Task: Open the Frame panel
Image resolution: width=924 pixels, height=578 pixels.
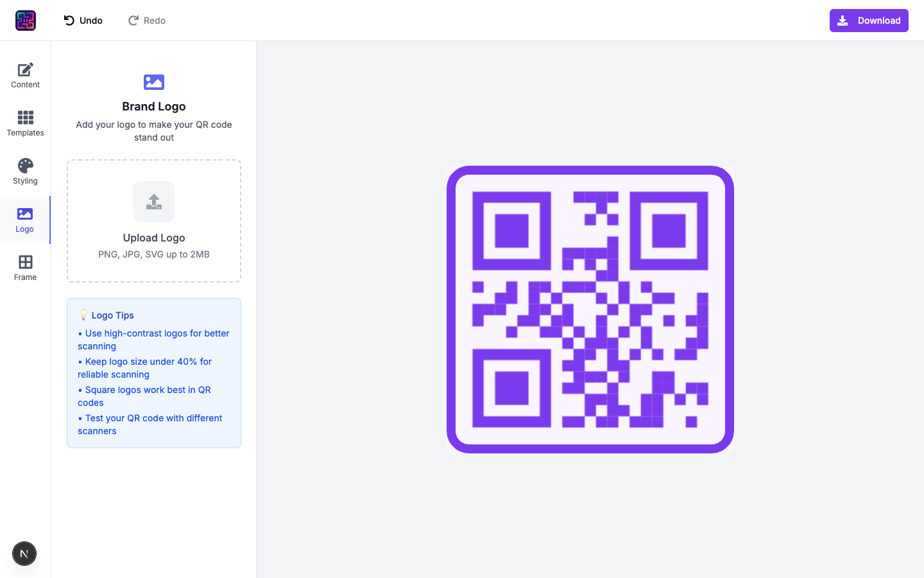Action: [x=25, y=268]
